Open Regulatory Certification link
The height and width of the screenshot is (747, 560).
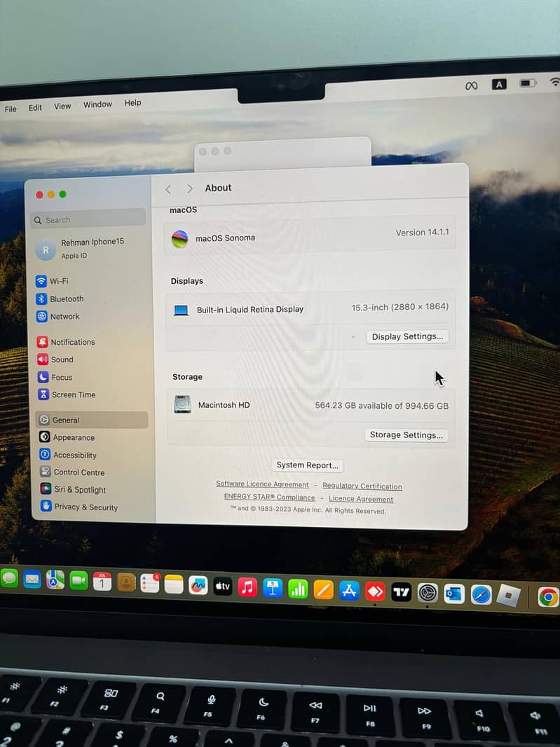point(362,486)
